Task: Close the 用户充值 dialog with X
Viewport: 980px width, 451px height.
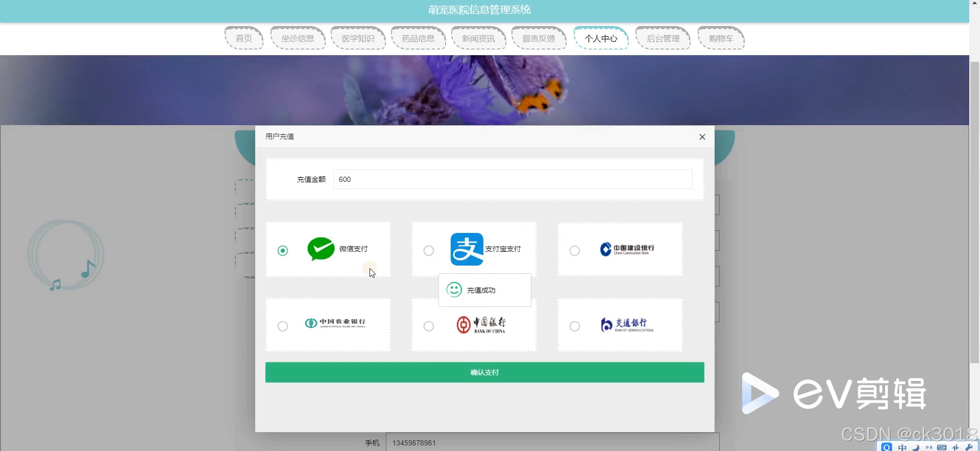Action: (x=702, y=137)
